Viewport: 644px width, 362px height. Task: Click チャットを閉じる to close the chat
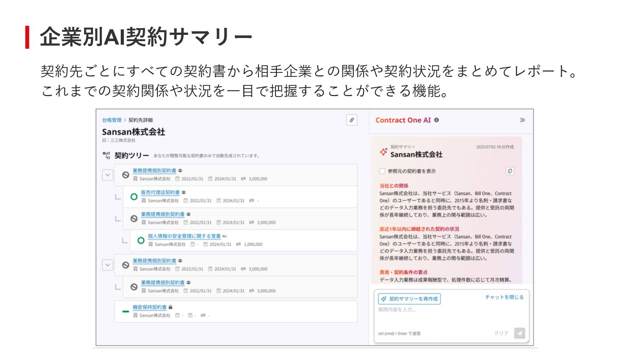[504, 297]
